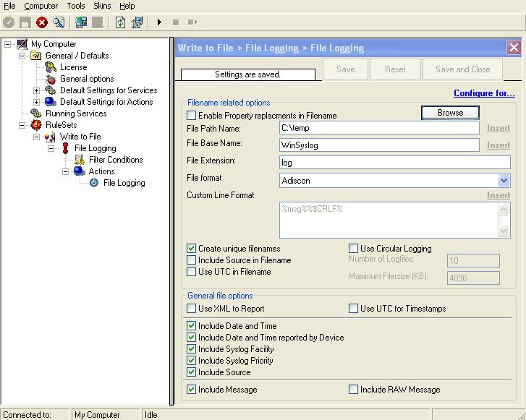This screenshot has width=526, height=420.
Task: Check Include RAW Message
Action: click(353, 390)
